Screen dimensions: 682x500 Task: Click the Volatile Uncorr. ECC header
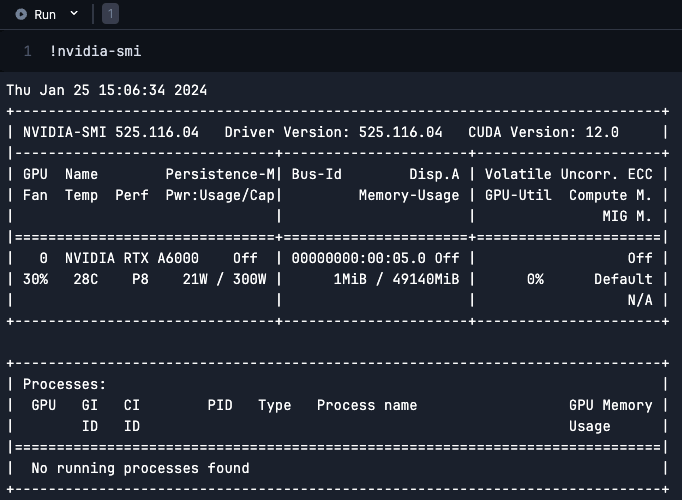[568, 174]
